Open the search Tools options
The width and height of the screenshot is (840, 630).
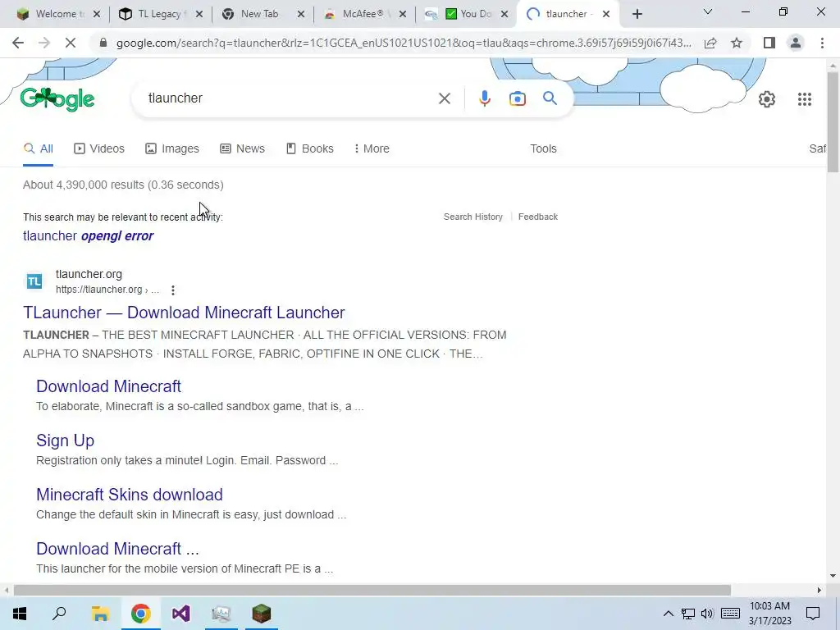tap(543, 148)
